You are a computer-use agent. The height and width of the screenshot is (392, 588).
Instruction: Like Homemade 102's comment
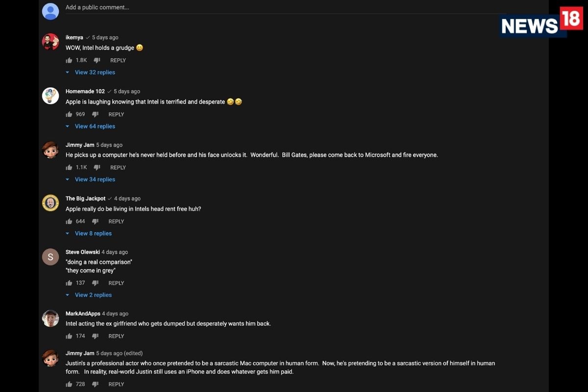(x=69, y=114)
